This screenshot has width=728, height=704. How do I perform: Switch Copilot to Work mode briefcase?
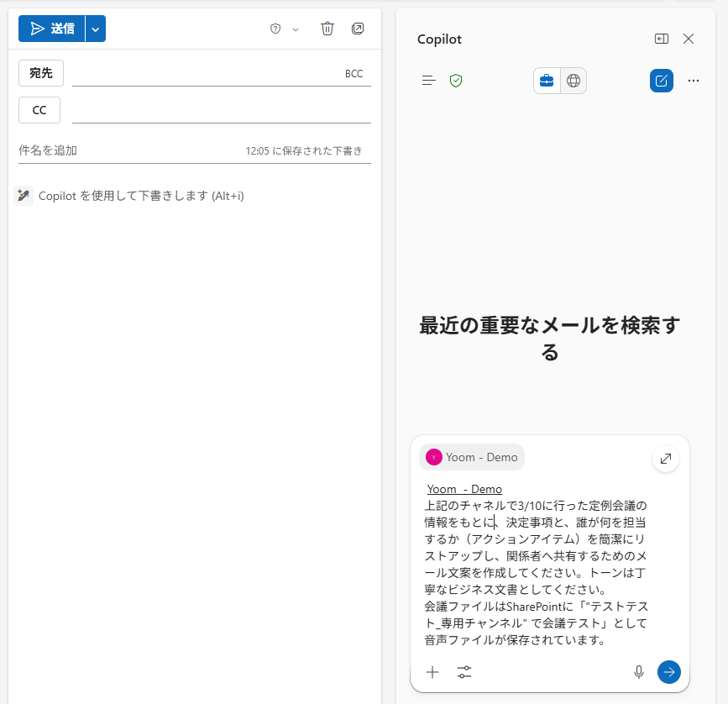click(x=547, y=81)
